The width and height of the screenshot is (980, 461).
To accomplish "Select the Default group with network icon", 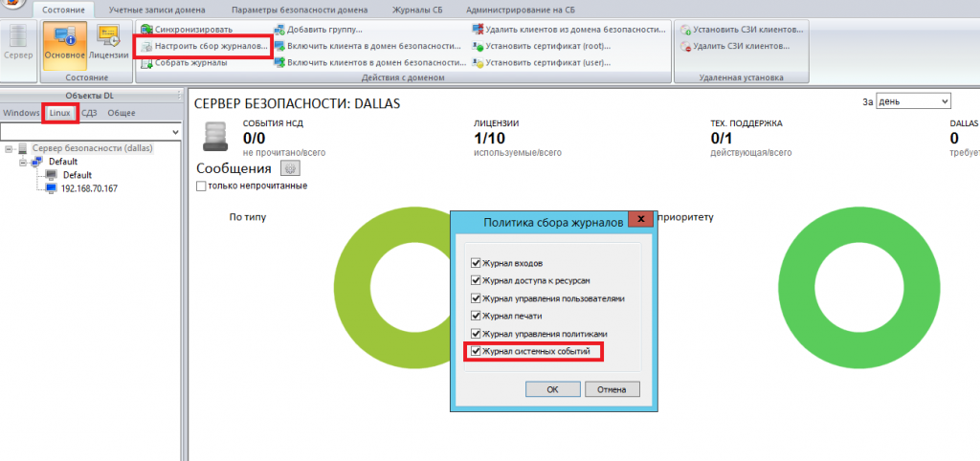I will (x=63, y=162).
